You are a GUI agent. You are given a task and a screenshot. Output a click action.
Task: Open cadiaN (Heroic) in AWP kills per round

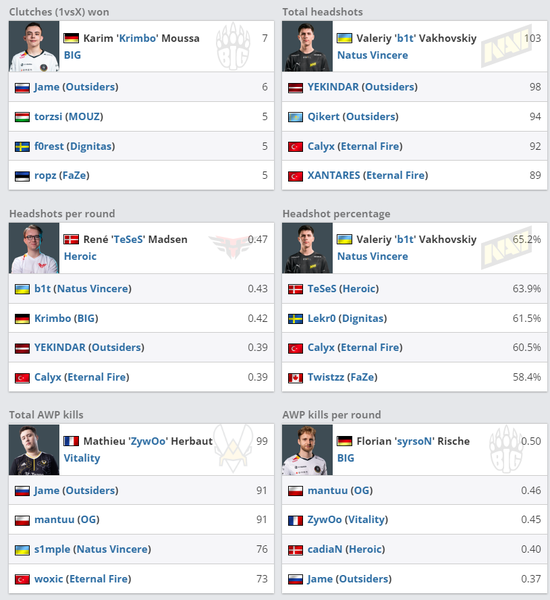click(346, 549)
